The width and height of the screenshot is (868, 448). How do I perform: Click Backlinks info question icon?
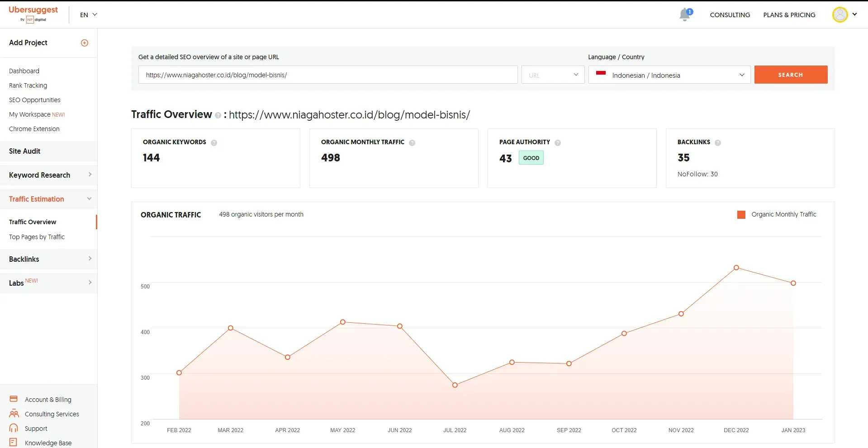pyautogui.click(x=718, y=143)
